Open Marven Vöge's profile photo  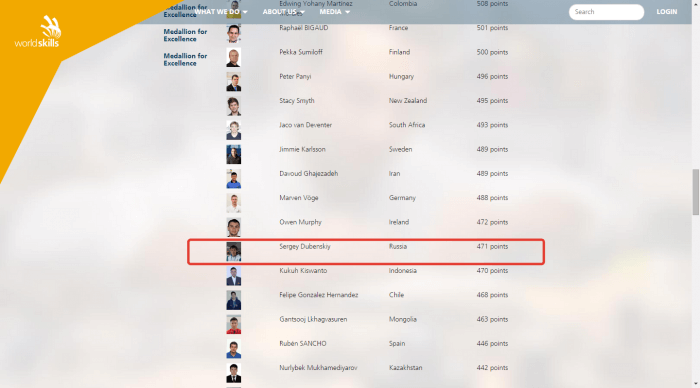[233, 203]
